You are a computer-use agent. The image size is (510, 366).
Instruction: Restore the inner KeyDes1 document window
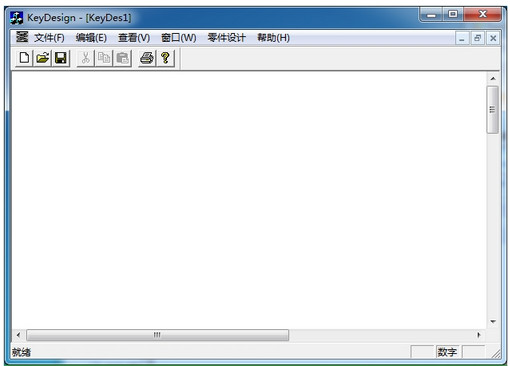[x=478, y=38]
